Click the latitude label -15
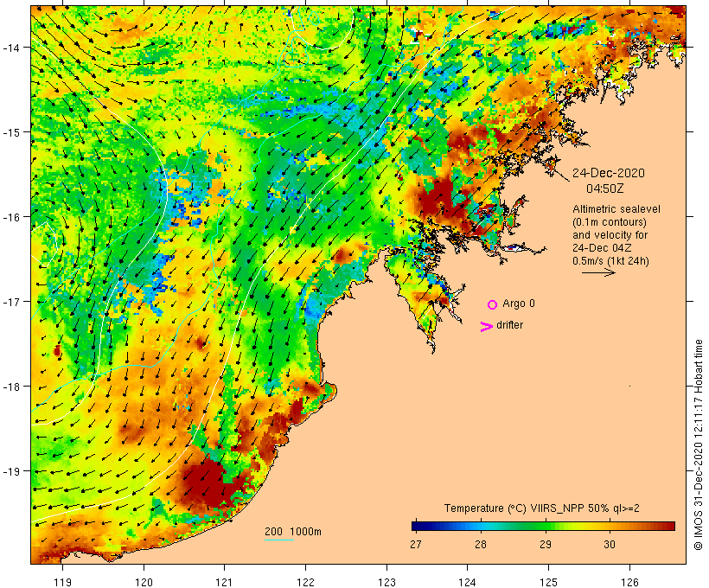Viewport: 709px width, 588px height. pyautogui.click(x=10, y=132)
